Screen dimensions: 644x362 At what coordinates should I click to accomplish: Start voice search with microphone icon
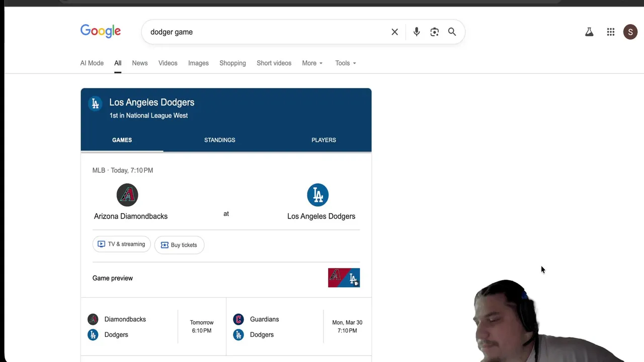click(417, 32)
